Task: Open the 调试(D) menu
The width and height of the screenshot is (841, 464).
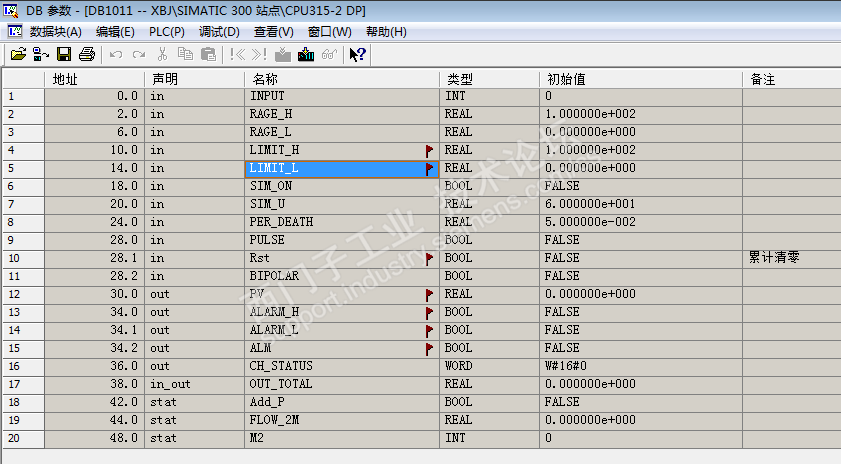Action: [219, 32]
